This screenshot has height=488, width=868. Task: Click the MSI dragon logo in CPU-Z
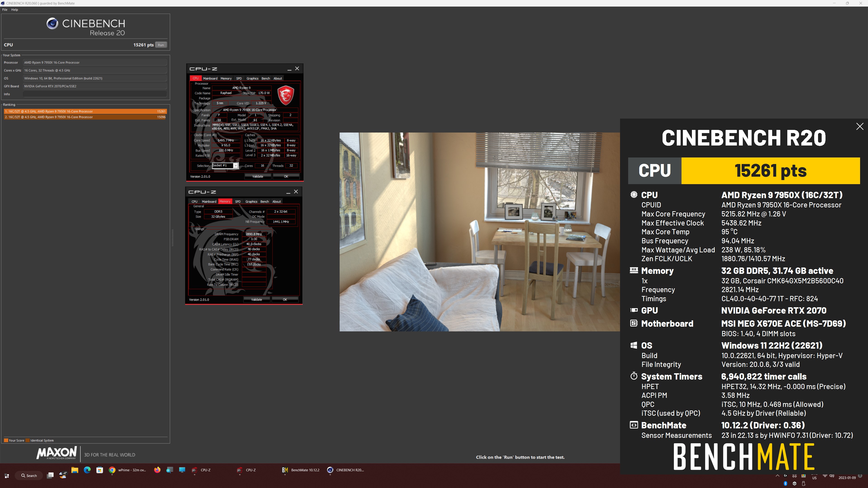tap(286, 95)
